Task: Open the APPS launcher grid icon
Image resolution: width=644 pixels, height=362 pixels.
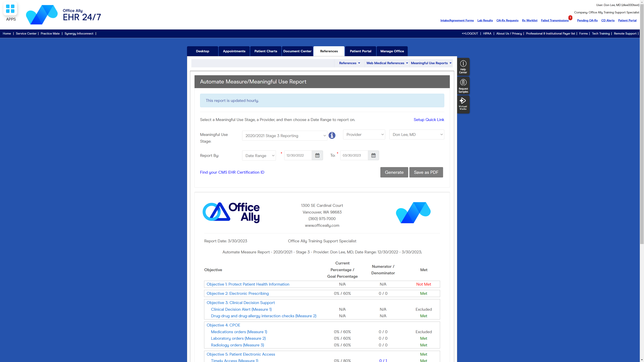Action: click(10, 9)
